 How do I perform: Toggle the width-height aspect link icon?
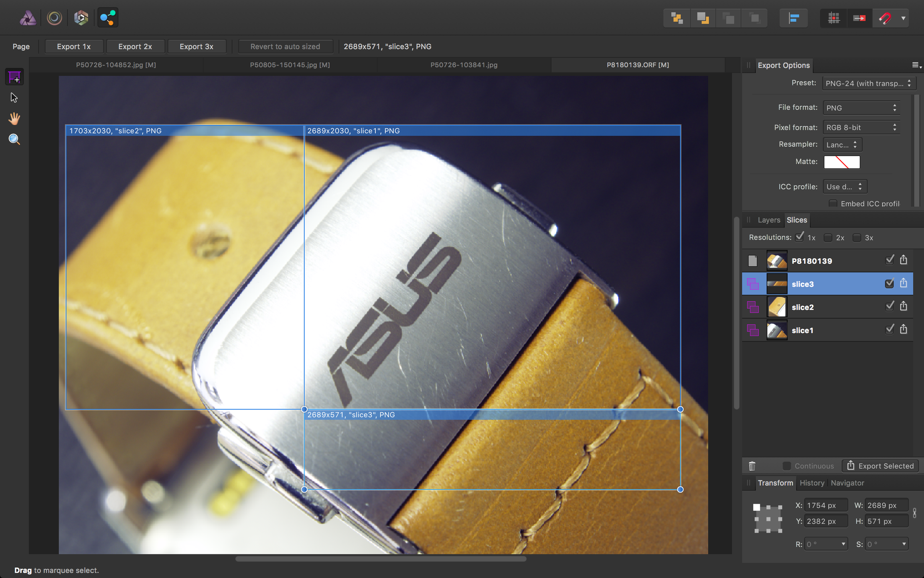[914, 513]
